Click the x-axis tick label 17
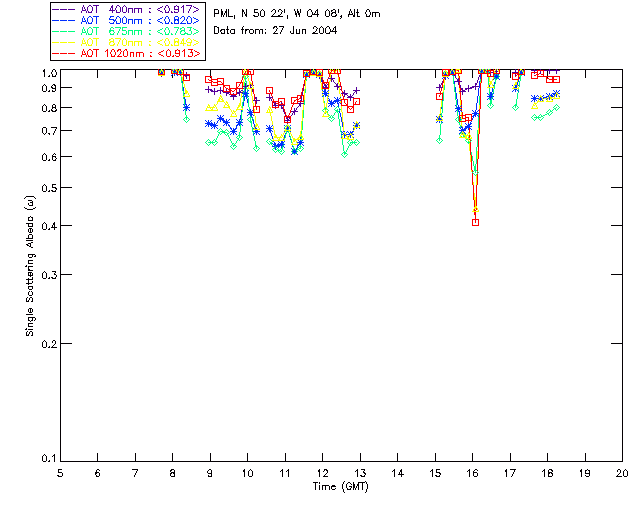Image resolution: width=640 pixels, height=512 pixels. 510,473
